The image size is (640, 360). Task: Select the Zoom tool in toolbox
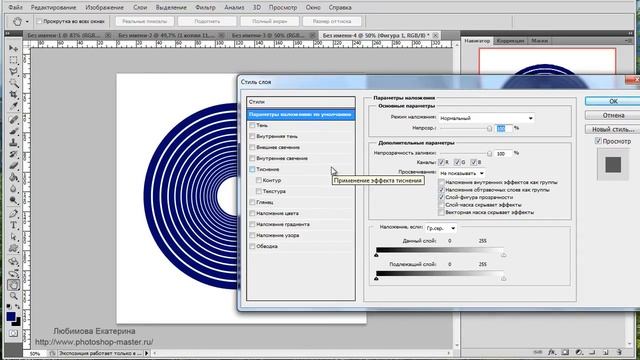pyautogui.click(x=13, y=296)
